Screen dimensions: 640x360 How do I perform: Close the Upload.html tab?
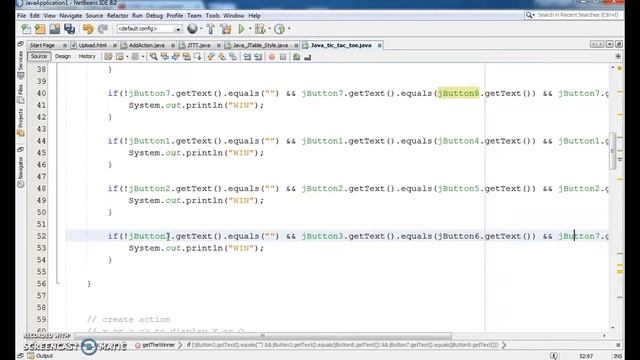[115, 45]
